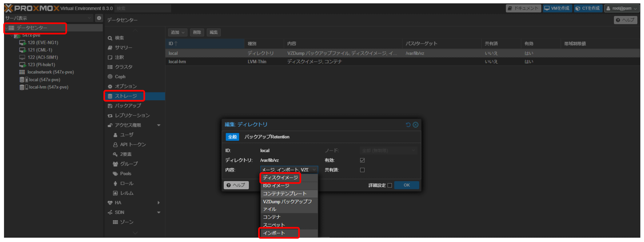The height and width of the screenshot is (242, 644).
Task: Open the 120 (EVE-NG1) virtual machine
Action: [x=43, y=43]
